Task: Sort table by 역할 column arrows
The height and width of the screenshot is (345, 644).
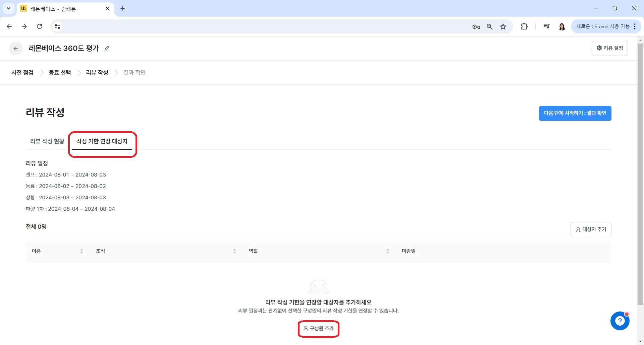Action: click(x=388, y=251)
